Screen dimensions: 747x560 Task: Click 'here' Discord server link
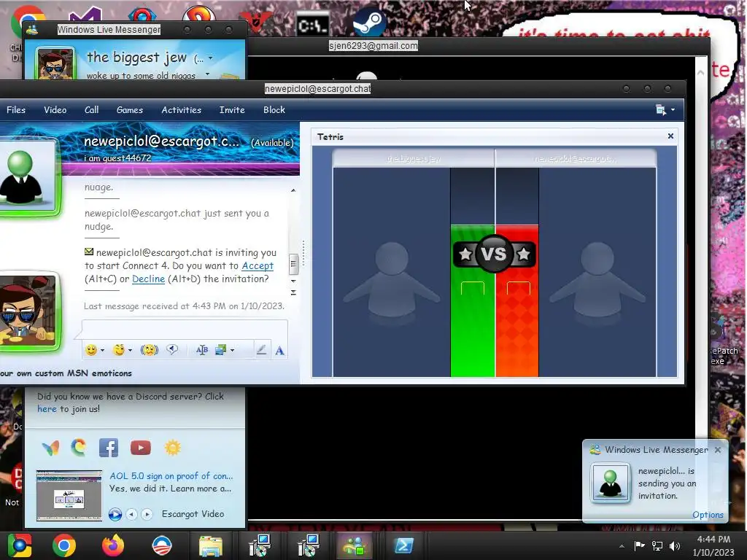coord(47,408)
